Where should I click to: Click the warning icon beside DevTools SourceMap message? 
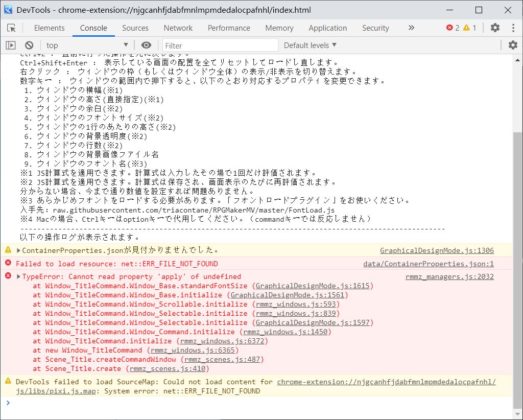[x=8, y=381]
